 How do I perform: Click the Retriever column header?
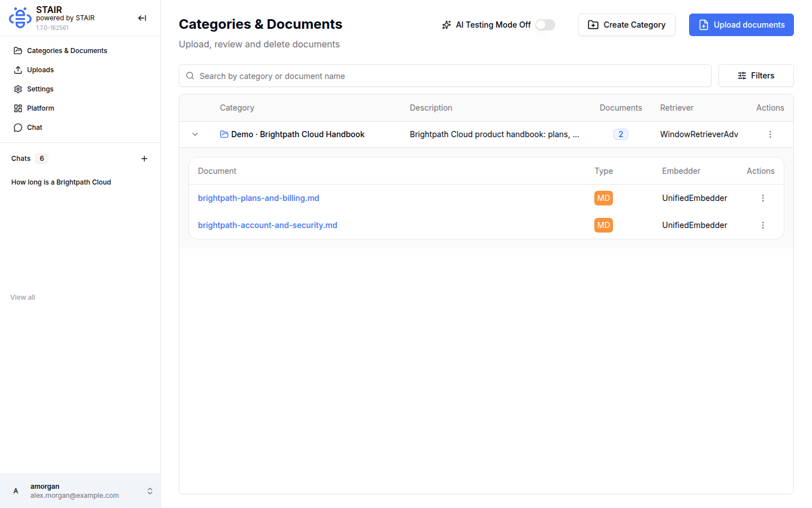pyautogui.click(x=677, y=108)
